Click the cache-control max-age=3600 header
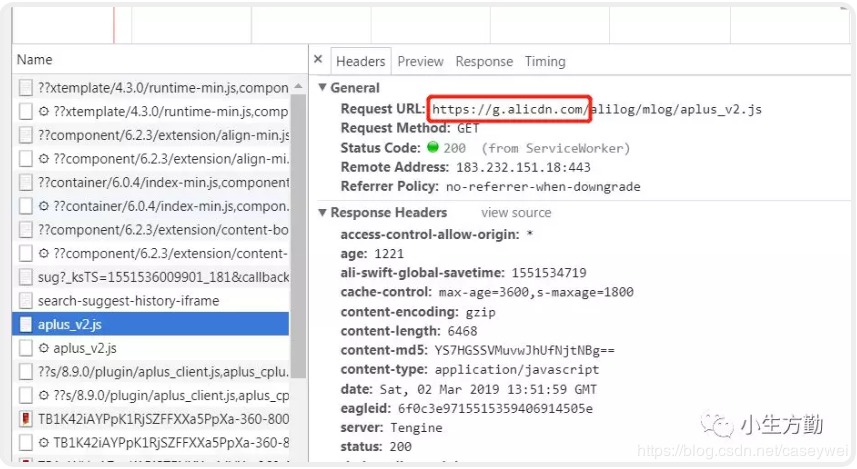This screenshot has height=469, width=857. (486, 292)
